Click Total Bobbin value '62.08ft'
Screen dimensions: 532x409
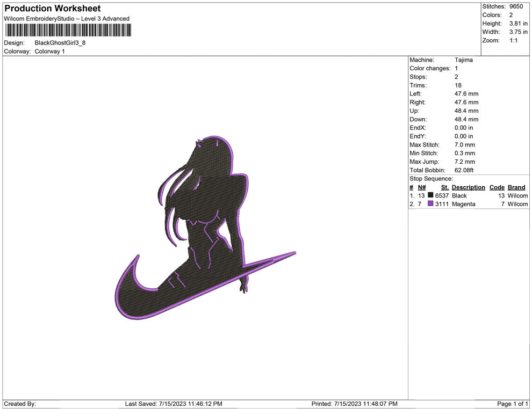pyautogui.click(x=464, y=170)
